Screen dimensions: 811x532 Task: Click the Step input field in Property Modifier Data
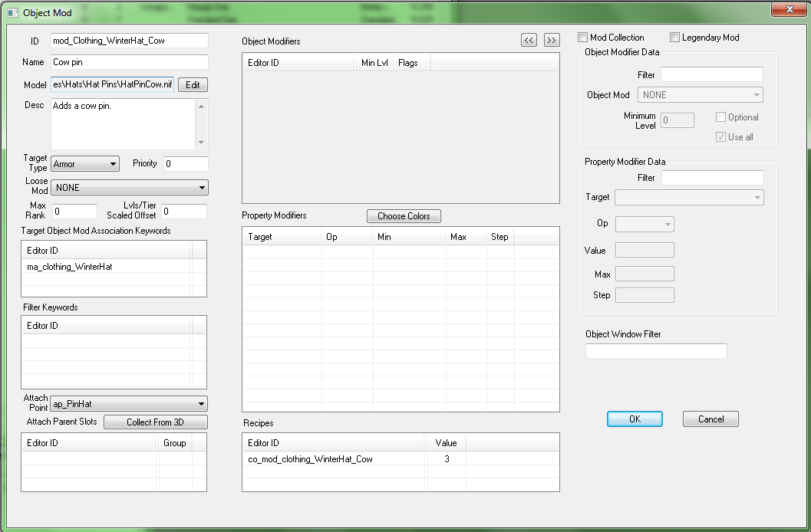point(645,295)
